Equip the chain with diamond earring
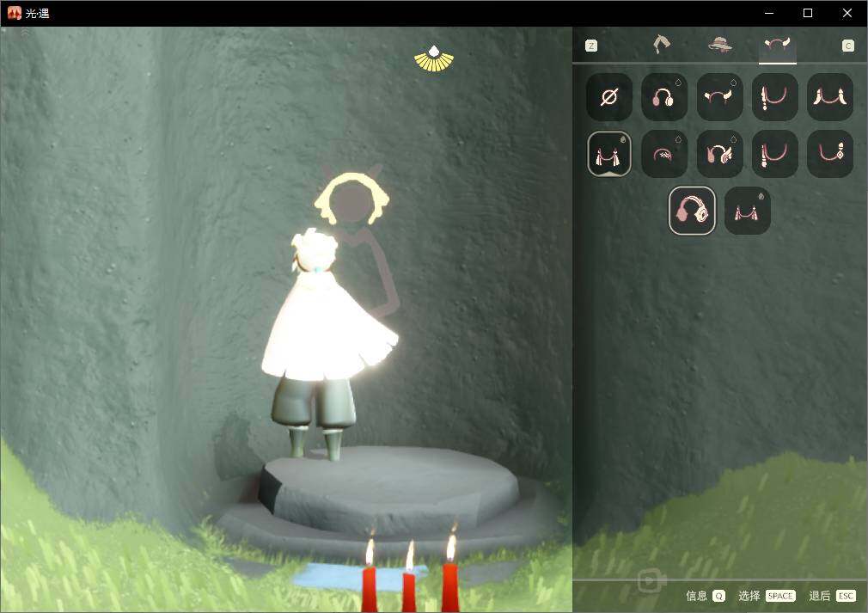 [830, 154]
